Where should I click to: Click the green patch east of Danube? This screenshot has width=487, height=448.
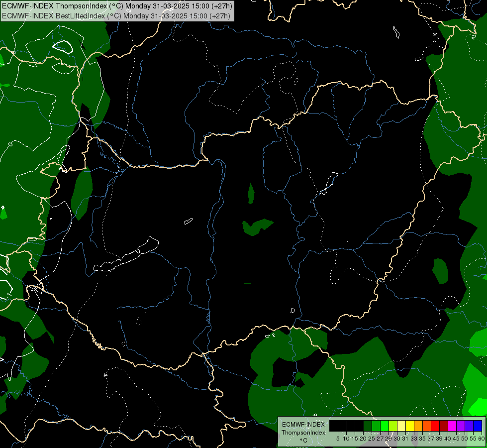tap(257, 227)
